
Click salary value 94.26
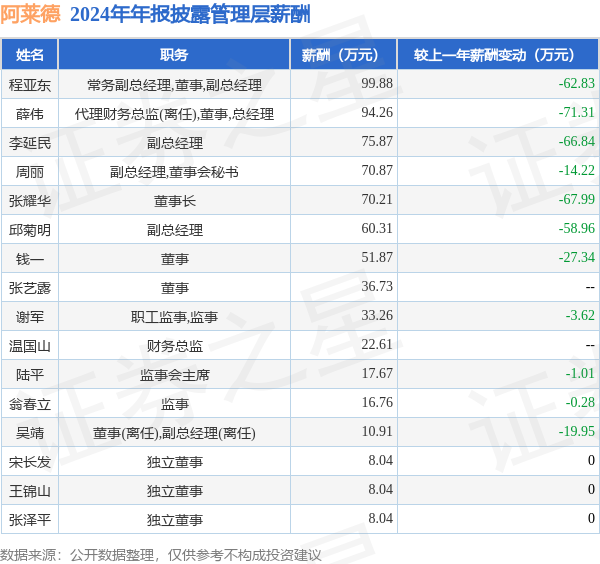[377, 112]
